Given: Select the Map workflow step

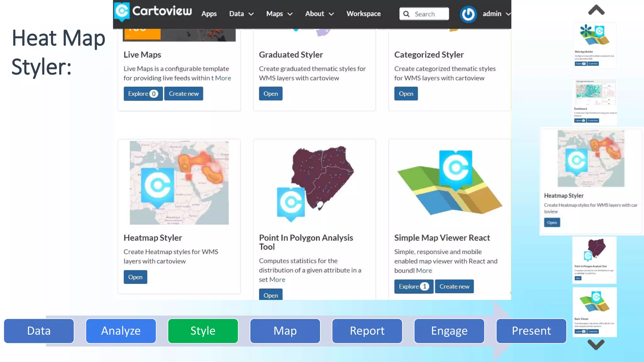Looking at the screenshot, I should (x=285, y=331).
